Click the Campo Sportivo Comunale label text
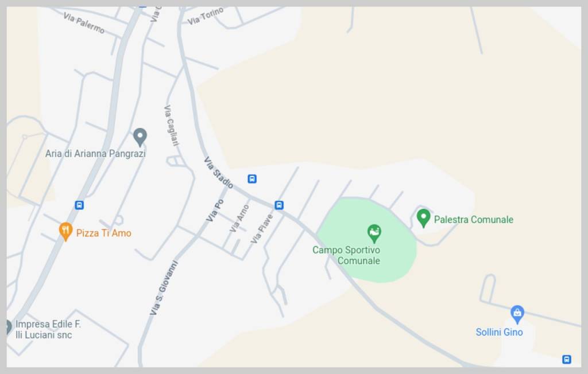Viewport: 588px width, 374px height. [346, 255]
